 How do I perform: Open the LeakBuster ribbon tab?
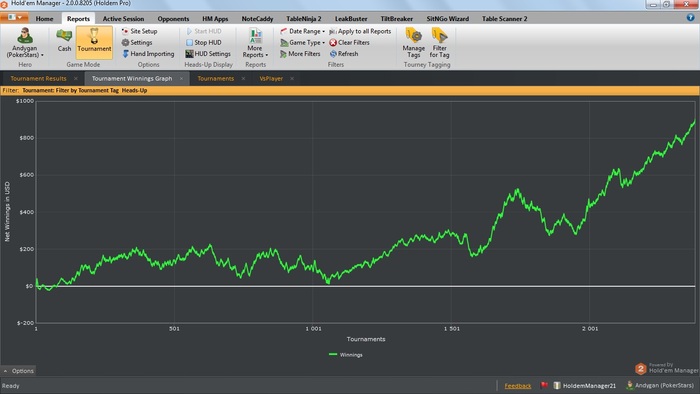pyautogui.click(x=351, y=19)
